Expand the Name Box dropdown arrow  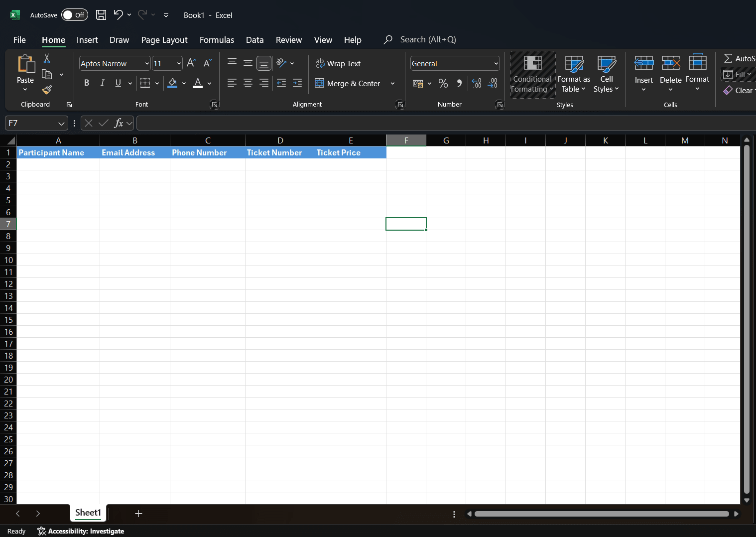[61, 124]
